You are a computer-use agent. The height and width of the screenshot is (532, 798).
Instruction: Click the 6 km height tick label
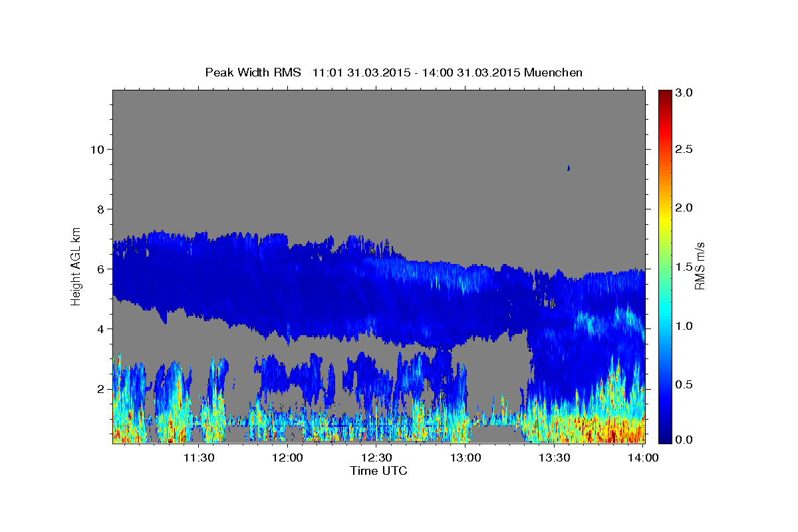pyautogui.click(x=100, y=269)
